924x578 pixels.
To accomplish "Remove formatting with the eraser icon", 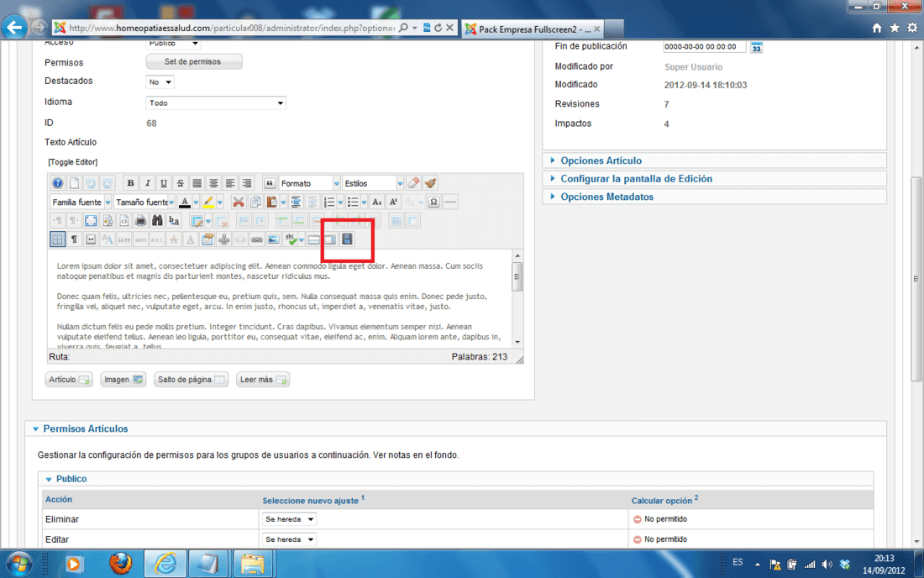I will (x=413, y=183).
